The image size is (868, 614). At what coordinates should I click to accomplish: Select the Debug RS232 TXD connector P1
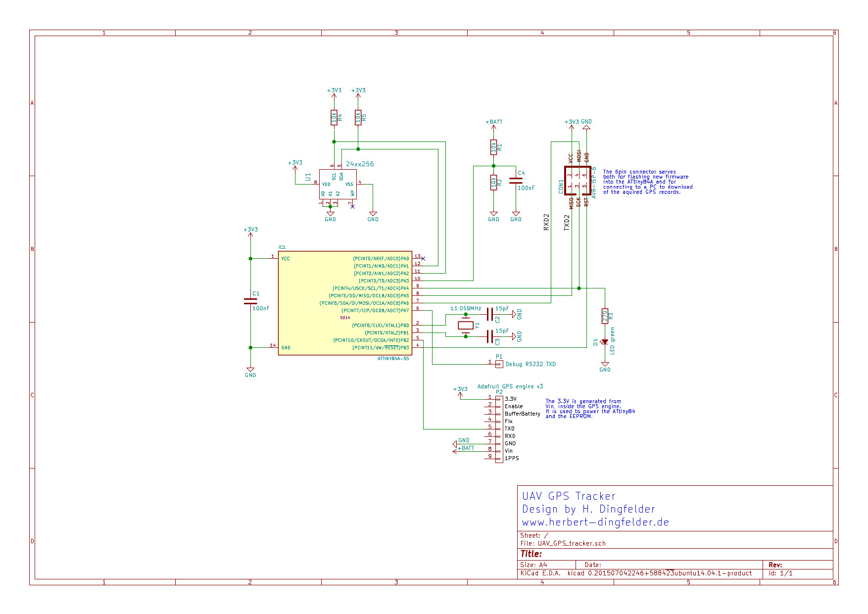(x=499, y=364)
